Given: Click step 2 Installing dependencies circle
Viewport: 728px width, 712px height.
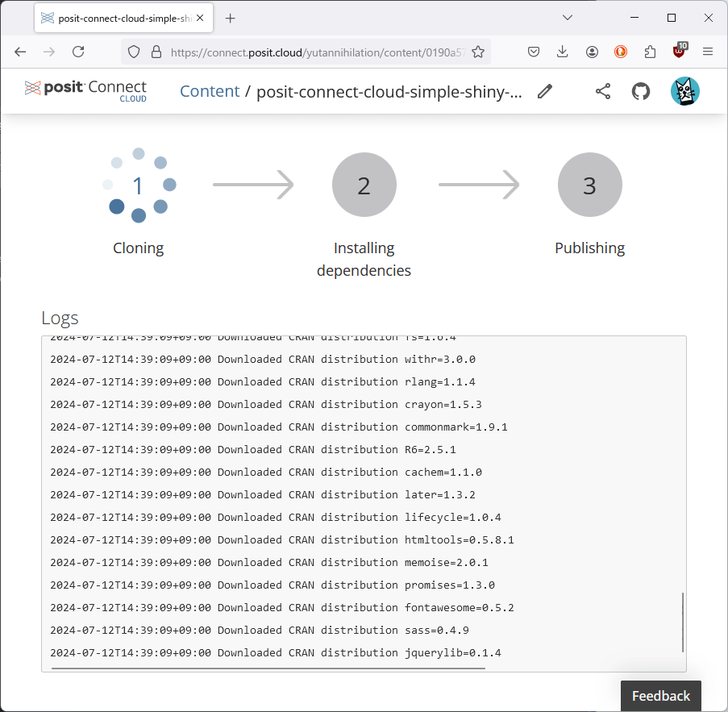Looking at the screenshot, I should [364, 185].
